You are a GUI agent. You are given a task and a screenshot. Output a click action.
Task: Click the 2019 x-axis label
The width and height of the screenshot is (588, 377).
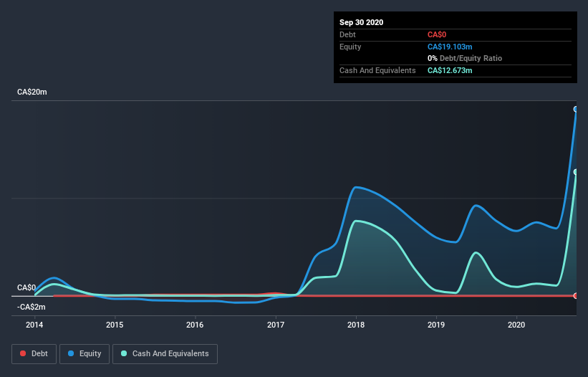tap(436, 325)
